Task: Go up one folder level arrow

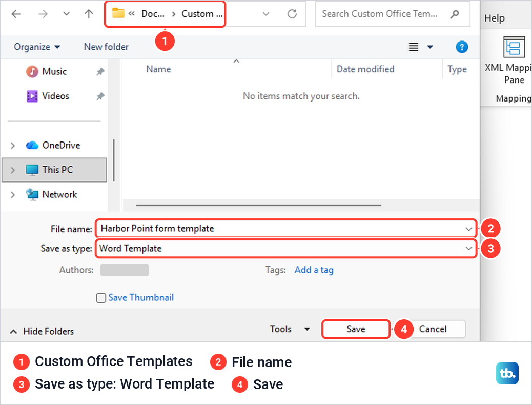Action: 89,14
